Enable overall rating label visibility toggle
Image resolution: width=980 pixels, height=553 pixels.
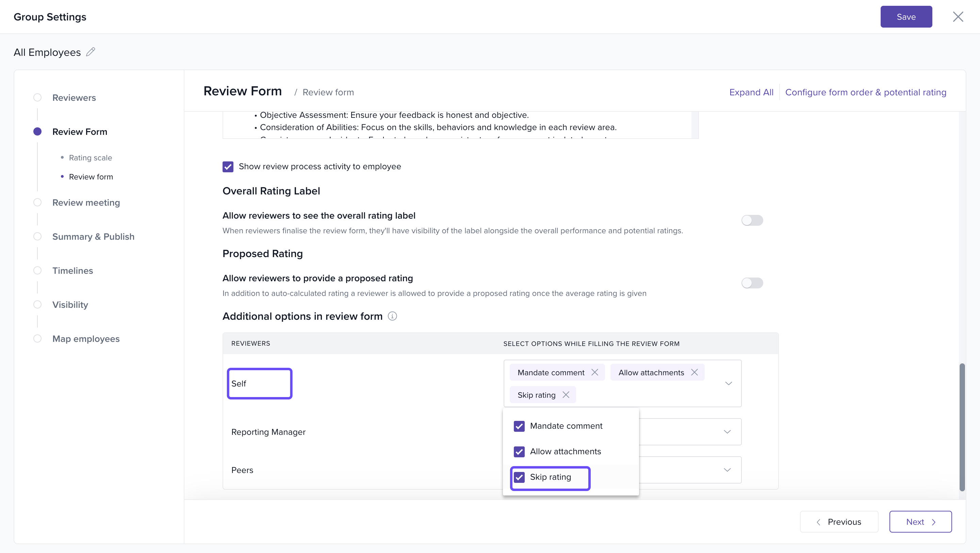pyautogui.click(x=752, y=220)
